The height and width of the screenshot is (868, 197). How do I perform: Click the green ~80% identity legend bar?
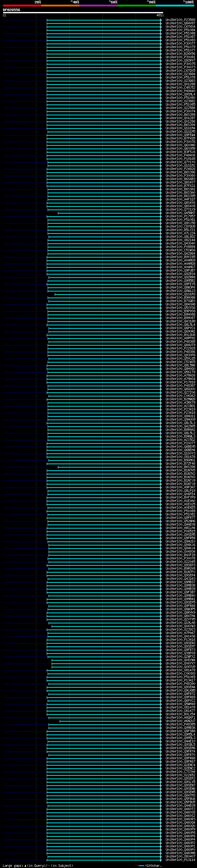(137, 6)
